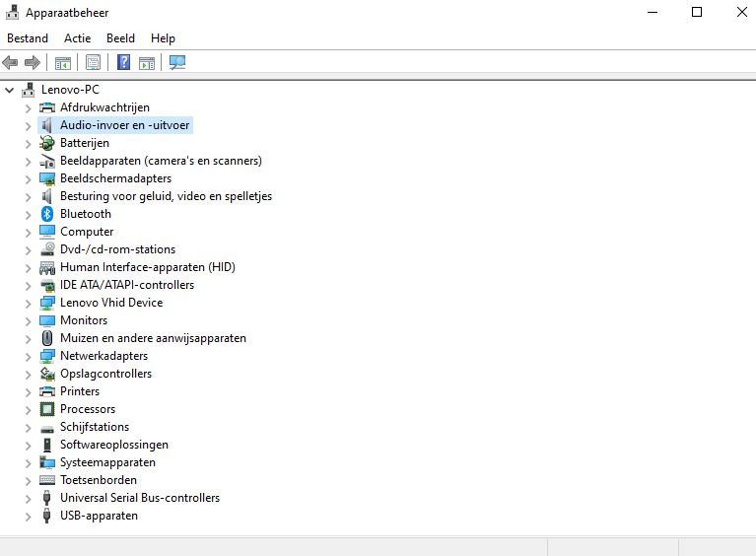Select the Opslagcontrollers label
The image size is (756, 556).
(x=105, y=374)
